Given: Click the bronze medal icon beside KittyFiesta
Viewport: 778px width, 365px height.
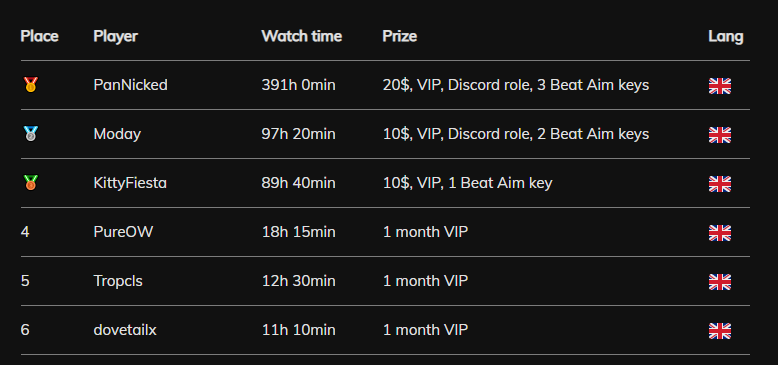Looking at the screenshot, I should tap(31, 183).
